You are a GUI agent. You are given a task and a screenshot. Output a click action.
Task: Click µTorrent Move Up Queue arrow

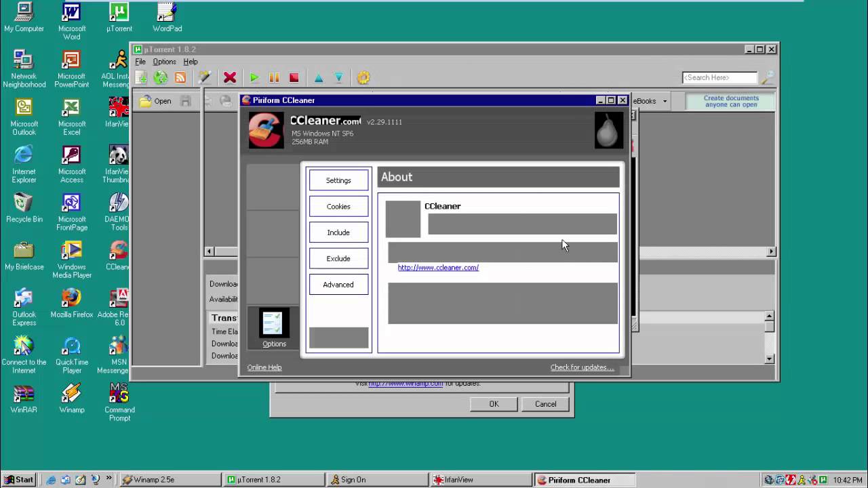point(319,78)
